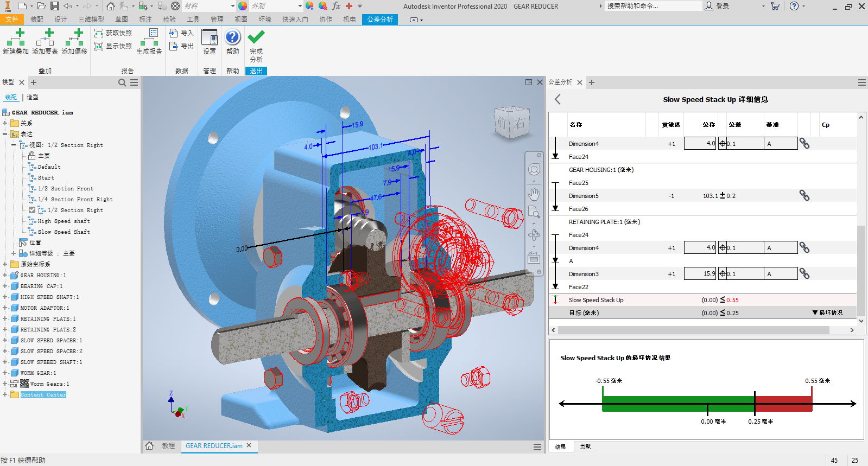Open the Assemble (装配) ribbon tab

coord(37,19)
